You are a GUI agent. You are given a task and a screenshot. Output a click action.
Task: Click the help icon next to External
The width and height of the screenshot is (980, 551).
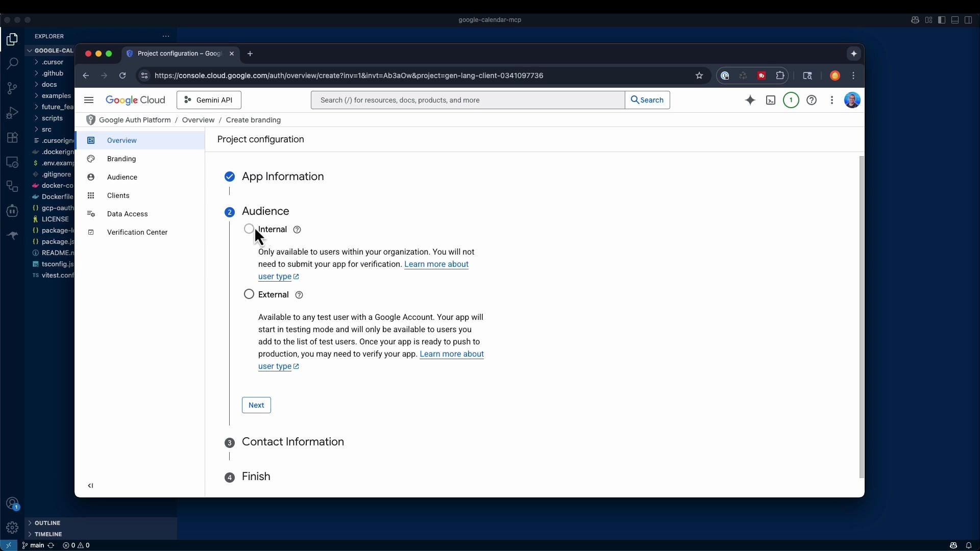point(299,295)
